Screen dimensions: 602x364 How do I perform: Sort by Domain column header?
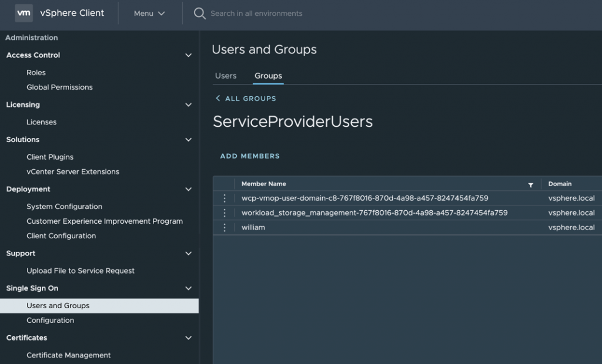(x=560, y=184)
